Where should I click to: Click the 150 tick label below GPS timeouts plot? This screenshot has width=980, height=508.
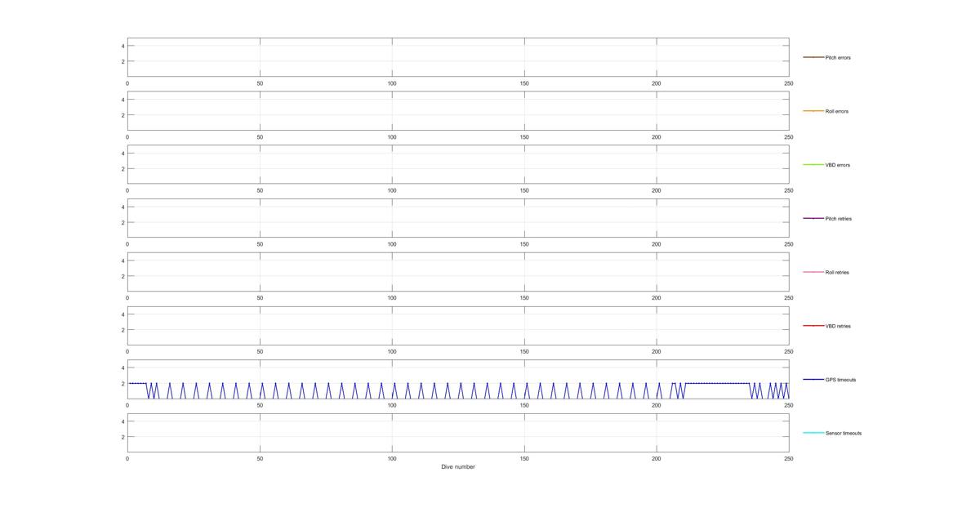[524, 405]
